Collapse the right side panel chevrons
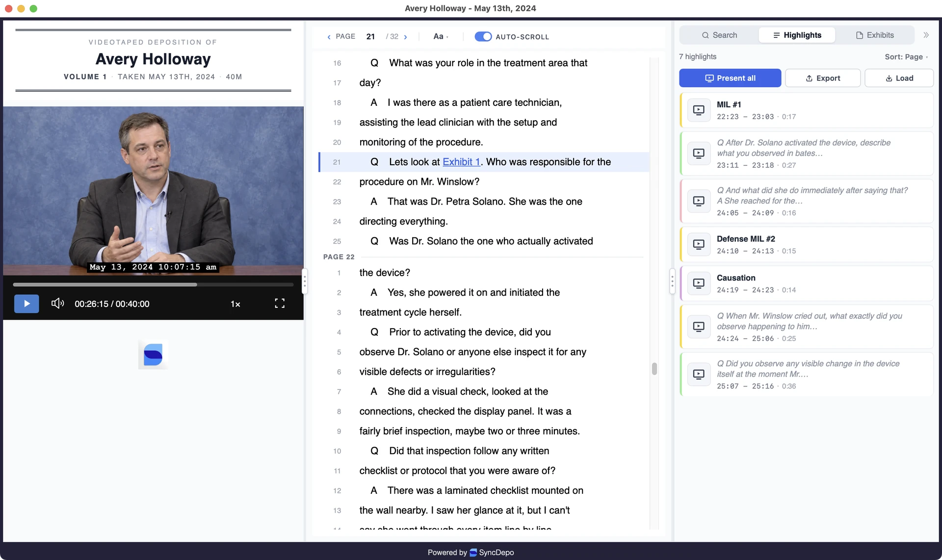 point(926,35)
